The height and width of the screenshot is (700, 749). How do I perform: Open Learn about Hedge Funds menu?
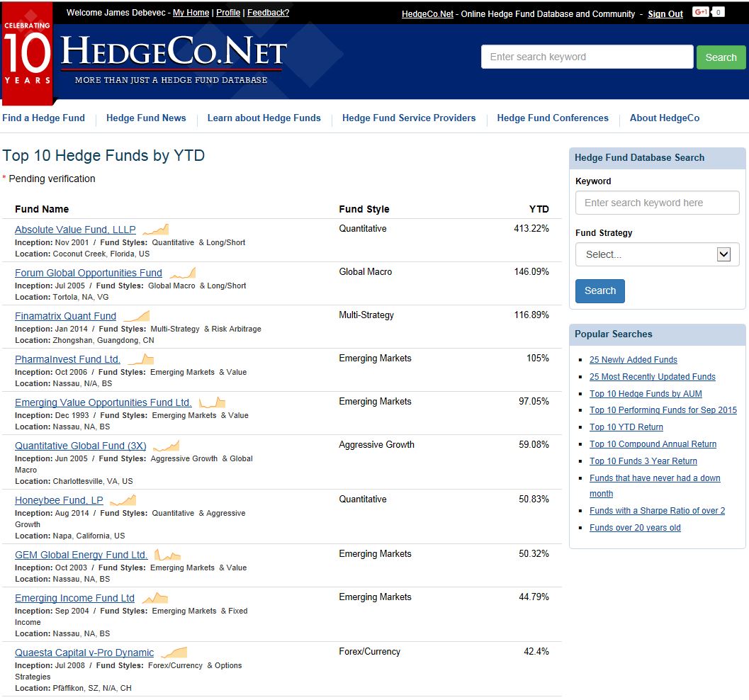click(x=264, y=118)
